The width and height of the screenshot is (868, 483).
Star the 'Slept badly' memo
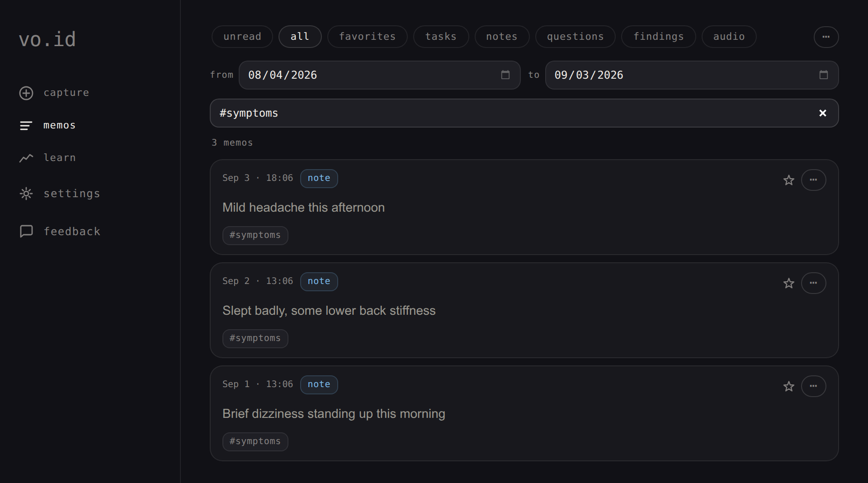[x=789, y=283]
